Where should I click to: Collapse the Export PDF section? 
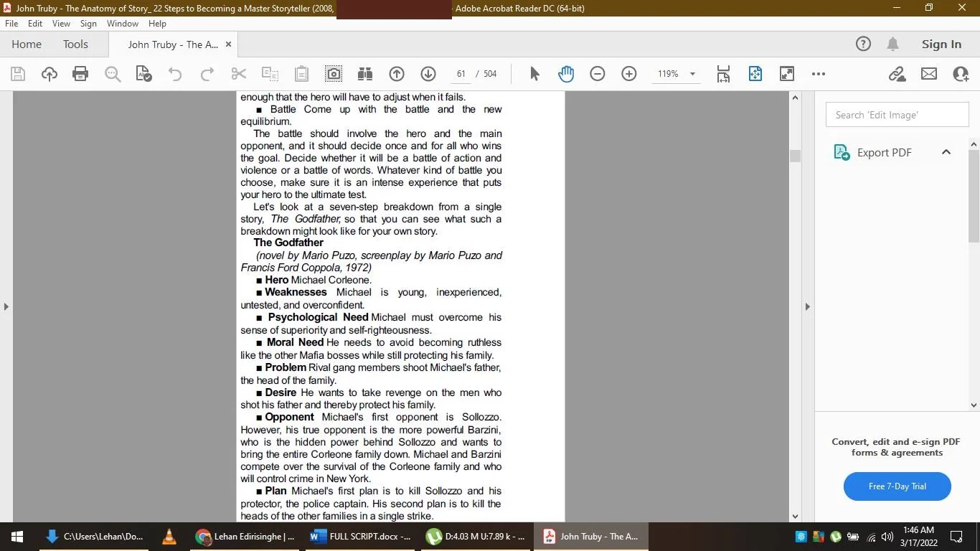coord(946,152)
